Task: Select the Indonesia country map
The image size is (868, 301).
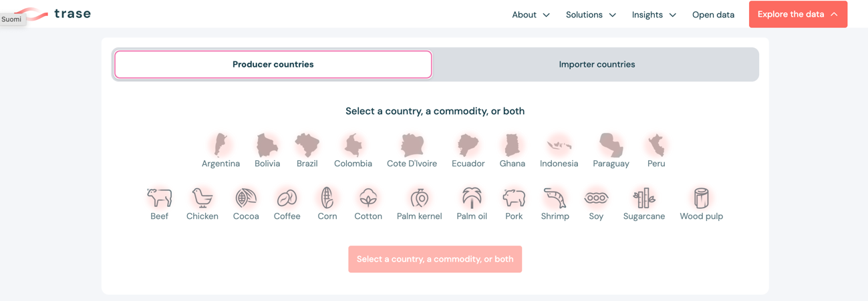Action: 559,145
